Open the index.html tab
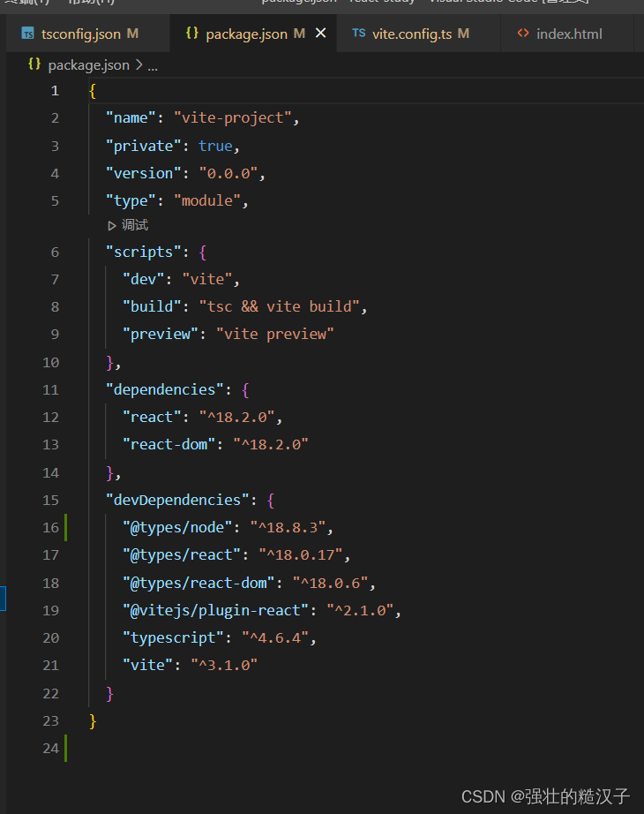644x814 pixels. coord(568,34)
